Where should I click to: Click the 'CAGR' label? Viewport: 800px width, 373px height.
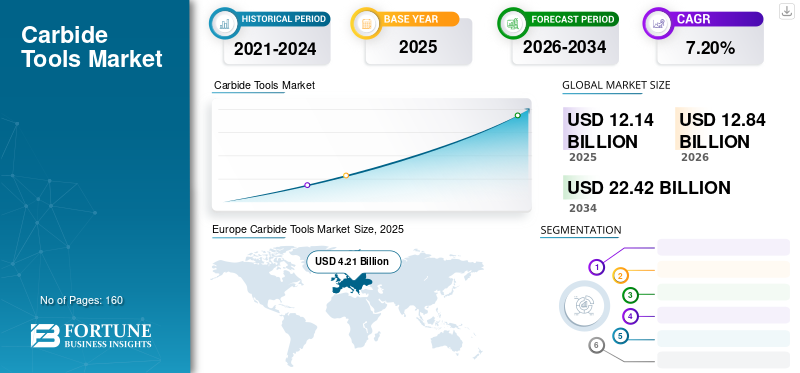click(x=693, y=19)
